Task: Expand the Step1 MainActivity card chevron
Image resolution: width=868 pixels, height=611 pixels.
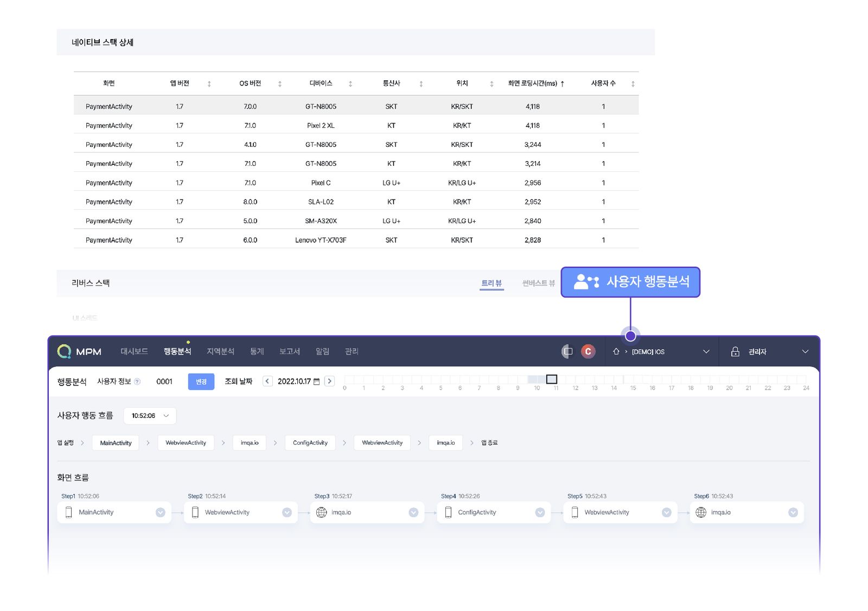Action: [x=161, y=512]
